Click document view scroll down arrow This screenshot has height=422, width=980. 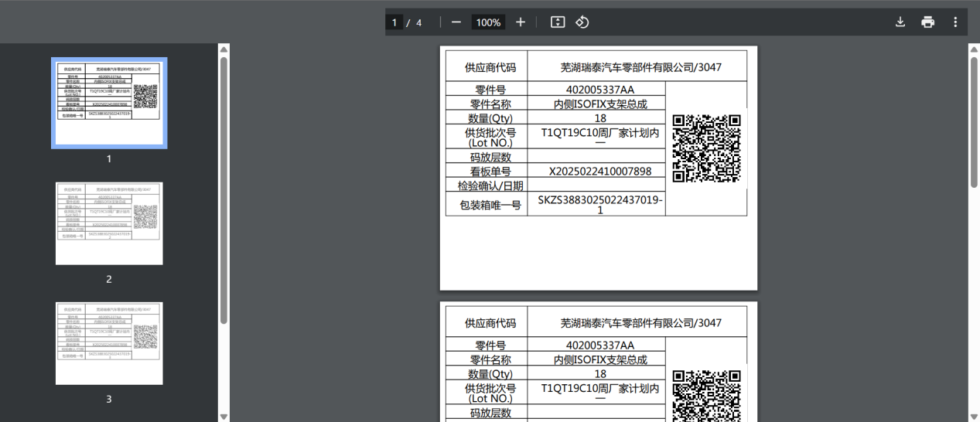click(x=974, y=417)
